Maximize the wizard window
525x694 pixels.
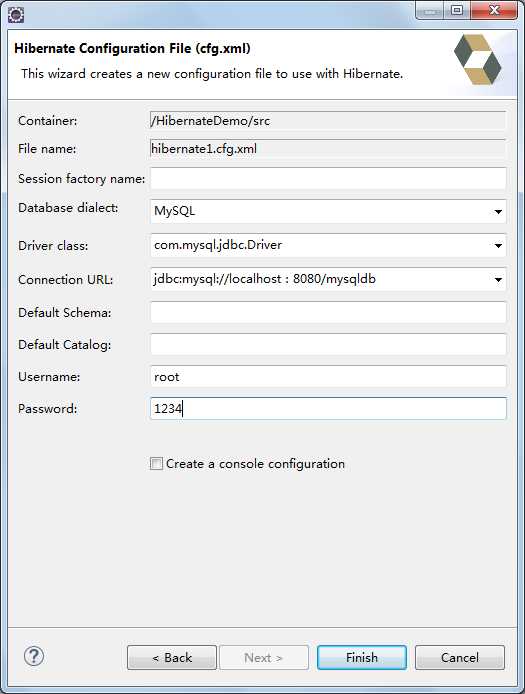457,10
